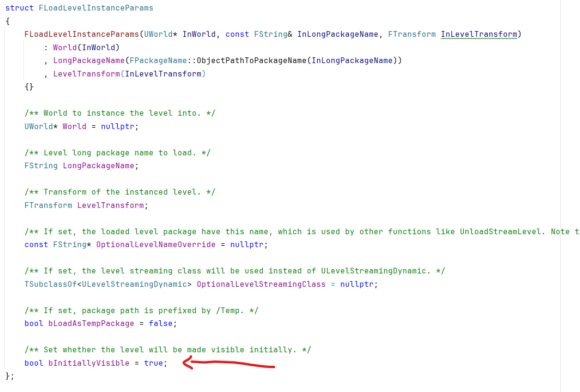
Task: Click nullptr on the OptionalLevelStreamingClass line
Action: coord(357,284)
